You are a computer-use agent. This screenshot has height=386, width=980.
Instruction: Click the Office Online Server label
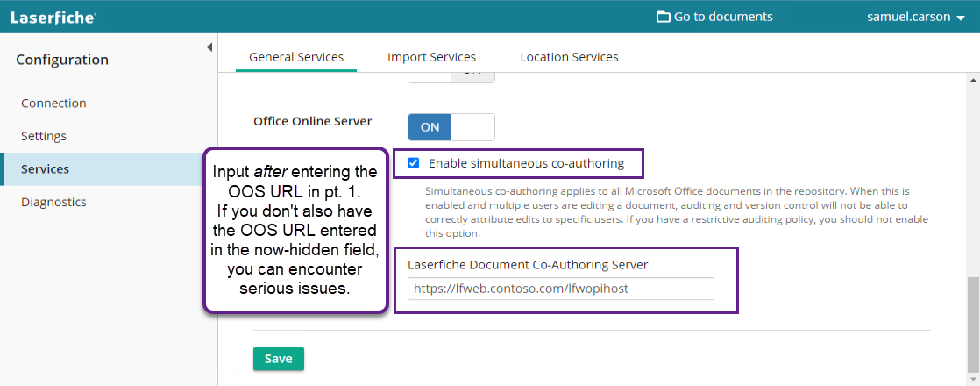[x=313, y=121]
